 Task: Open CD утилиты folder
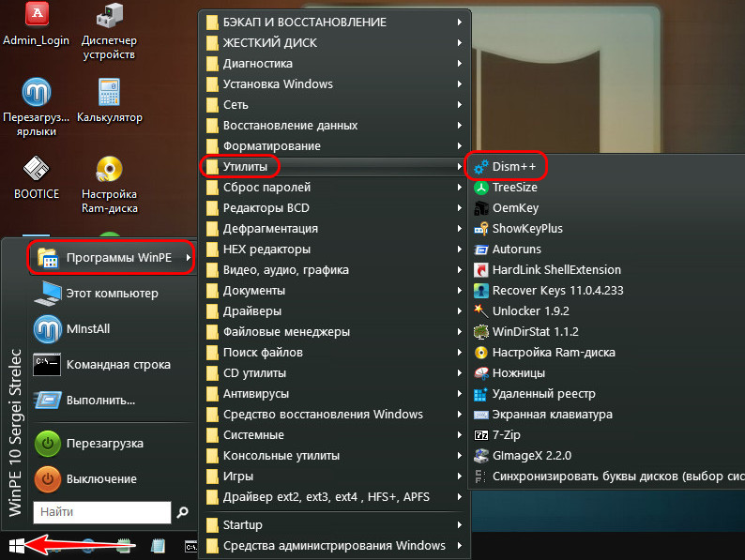[335, 372]
